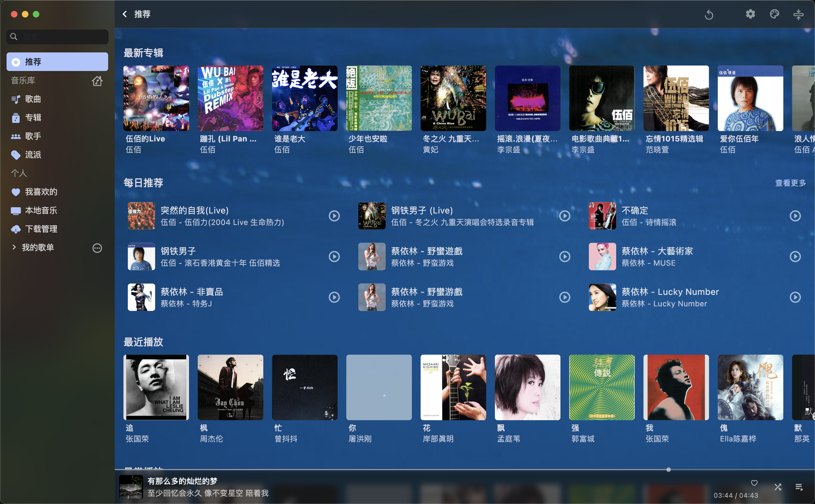Open 本地音乐 in the sidebar
The height and width of the screenshot is (504, 815).
(x=57, y=210)
